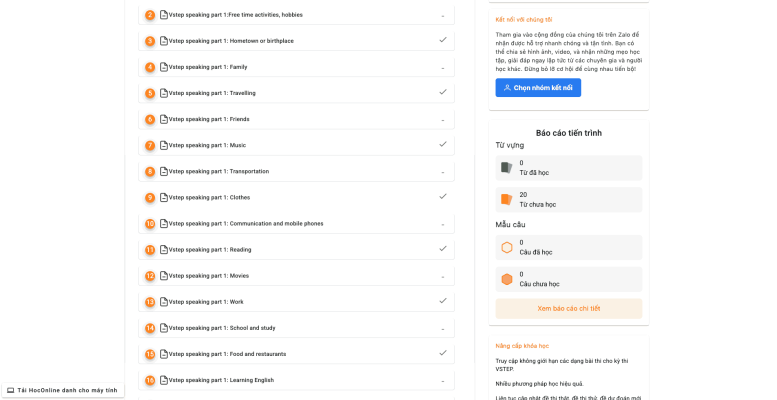The image size is (777, 400).
Task: Open the Food and restaurants lesson
Action: click(x=296, y=354)
